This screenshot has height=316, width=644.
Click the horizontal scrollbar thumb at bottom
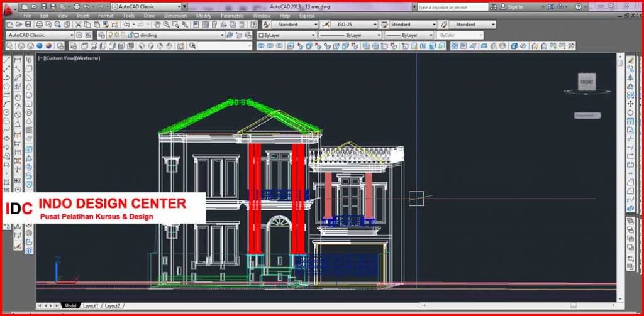click(574, 306)
